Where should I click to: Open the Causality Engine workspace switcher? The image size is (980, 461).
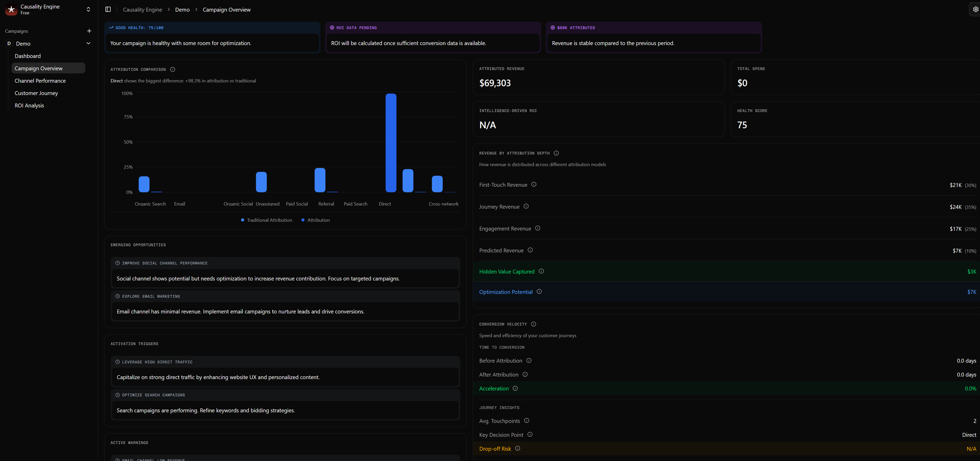pos(88,10)
